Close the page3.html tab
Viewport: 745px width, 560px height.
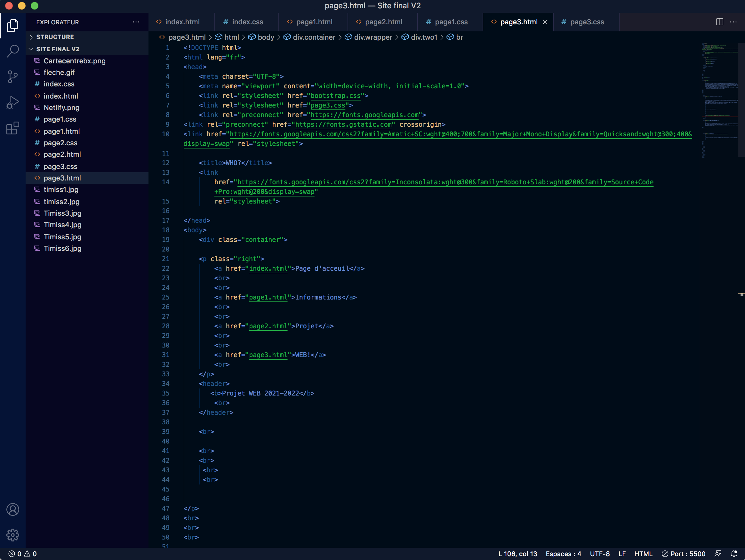(x=545, y=22)
